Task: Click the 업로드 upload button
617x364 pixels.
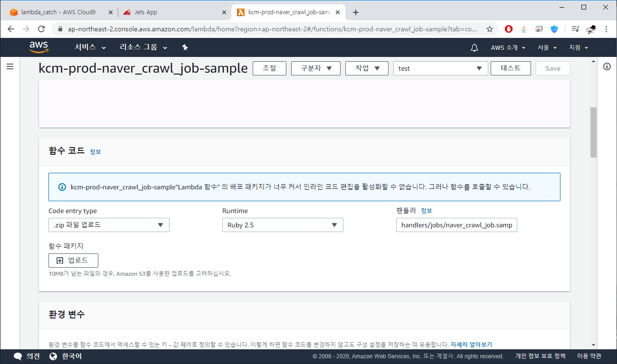Action: tap(73, 261)
